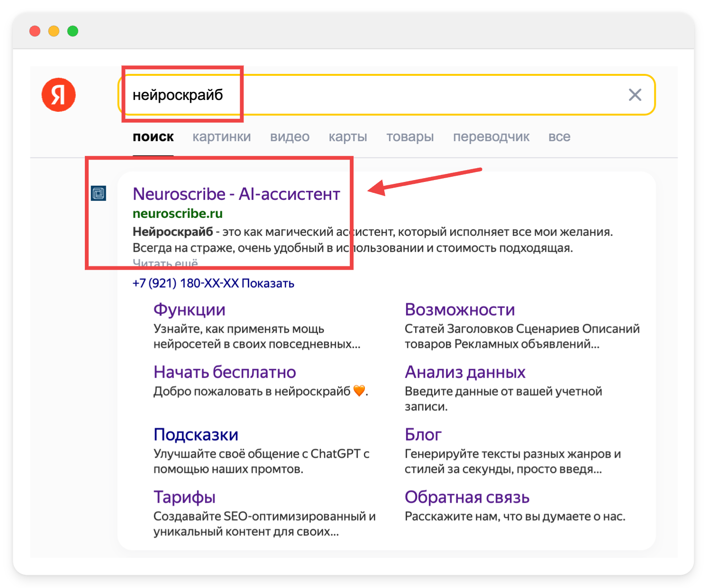Open the Возможности sitelink
Viewport: 708px width, 588px height.
(x=460, y=310)
